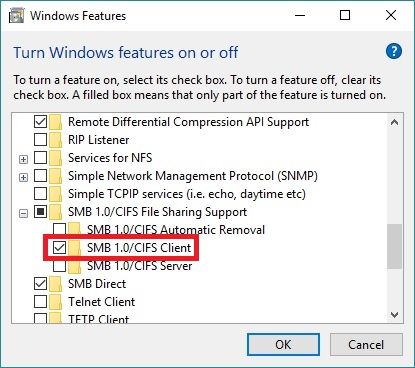Click the Services for NFS folder icon
415x368 pixels.
click(x=56, y=158)
